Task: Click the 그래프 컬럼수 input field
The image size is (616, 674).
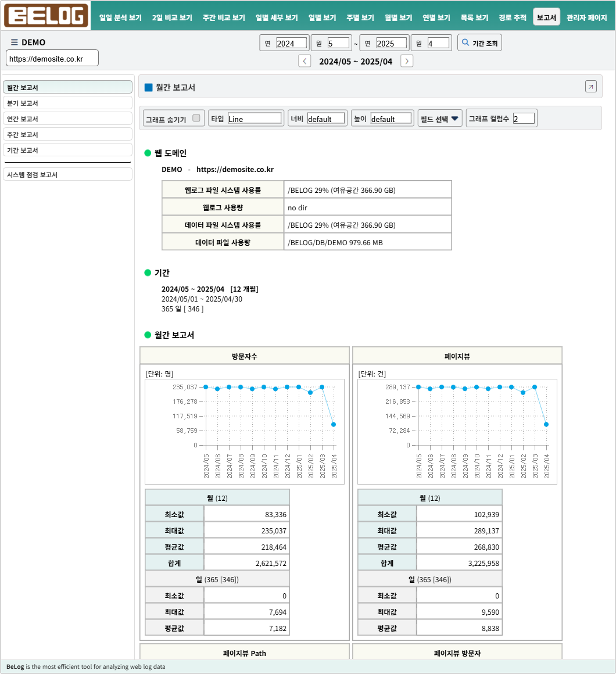Action: click(x=524, y=118)
